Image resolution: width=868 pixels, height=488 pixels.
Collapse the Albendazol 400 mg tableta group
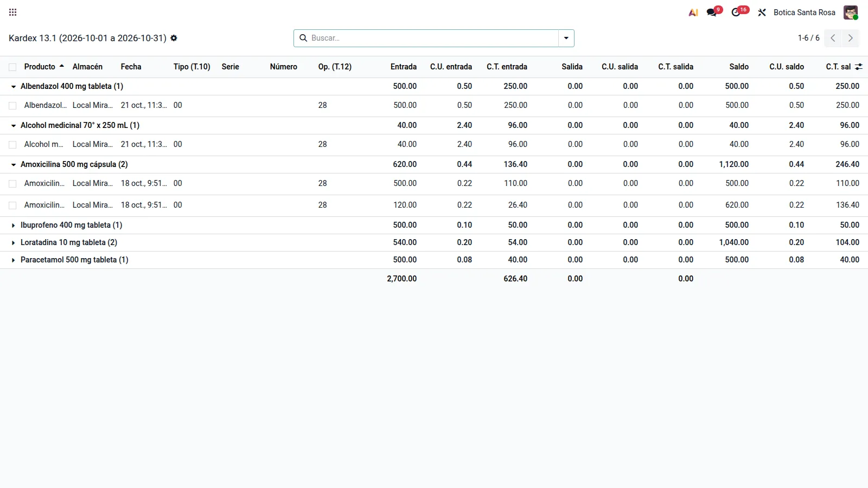click(x=14, y=87)
